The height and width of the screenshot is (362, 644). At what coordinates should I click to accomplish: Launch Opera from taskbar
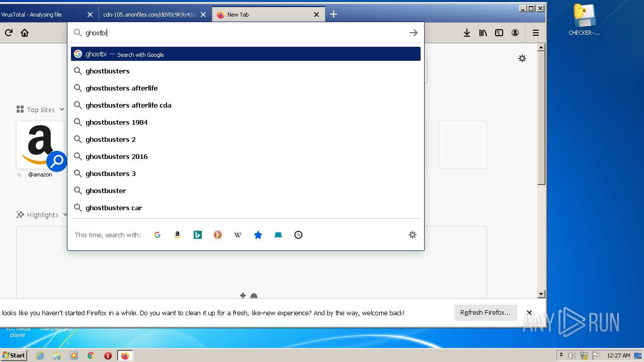(108, 355)
